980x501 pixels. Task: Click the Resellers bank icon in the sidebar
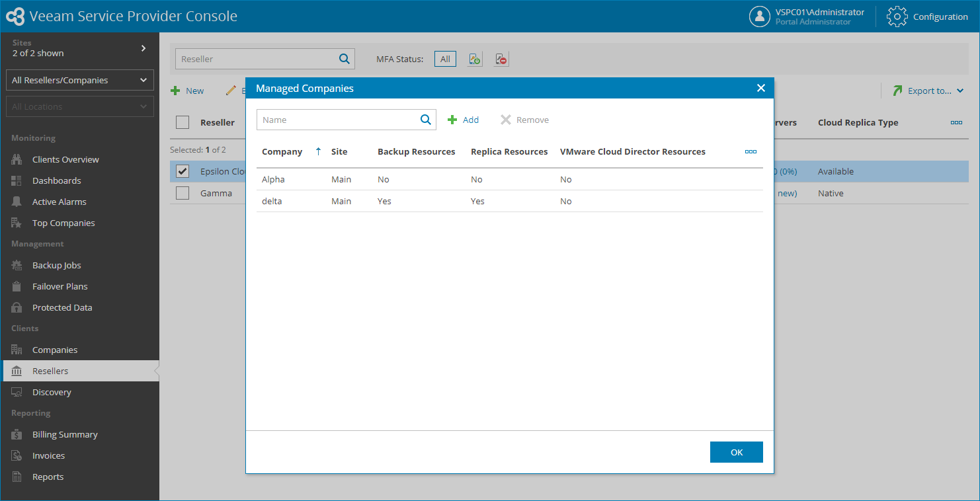(x=17, y=371)
